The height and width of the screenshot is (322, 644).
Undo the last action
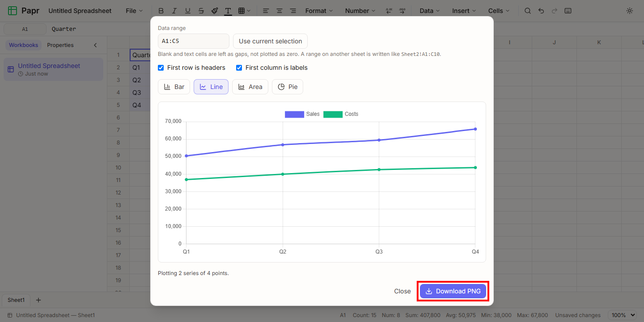[x=541, y=11]
